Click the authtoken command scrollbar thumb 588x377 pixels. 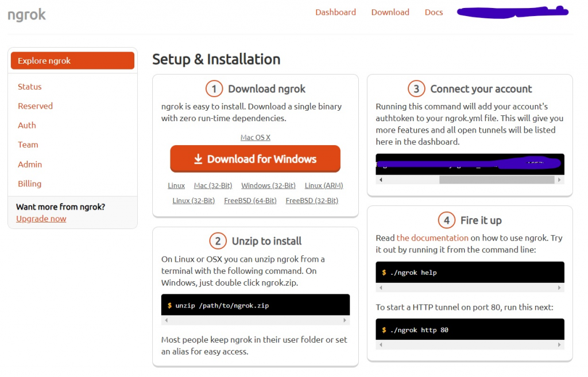tap(497, 180)
